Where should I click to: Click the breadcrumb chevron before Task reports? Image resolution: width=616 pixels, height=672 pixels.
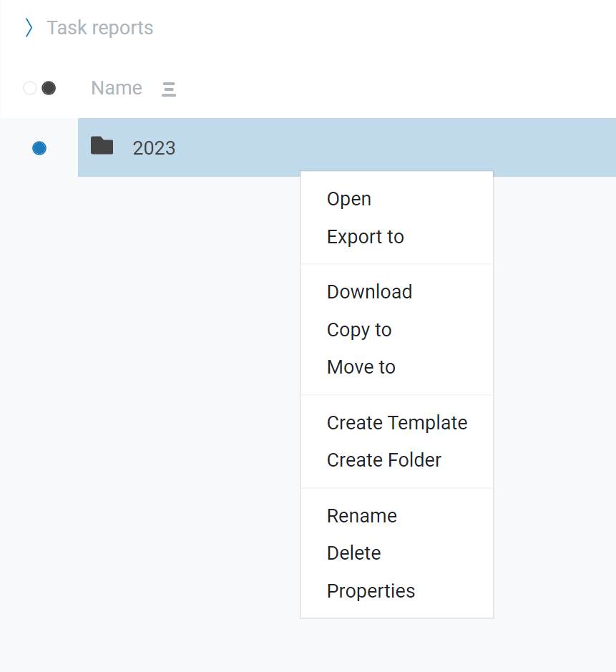[x=29, y=28]
